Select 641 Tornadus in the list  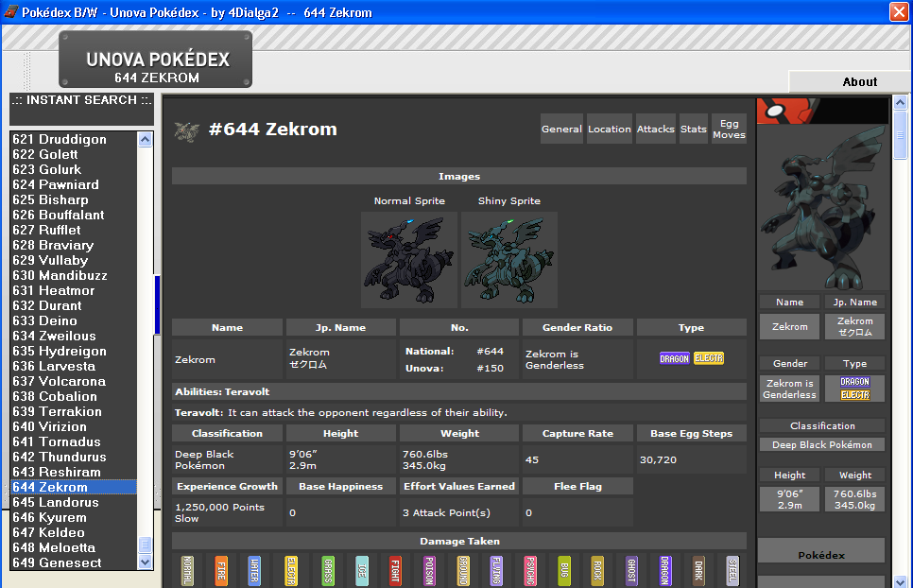tap(74, 441)
